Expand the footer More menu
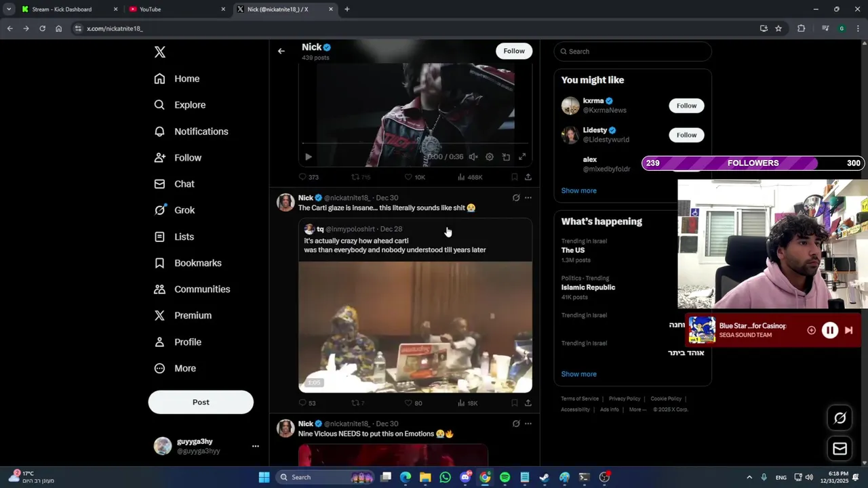868x488 pixels. pyautogui.click(x=637, y=409)
